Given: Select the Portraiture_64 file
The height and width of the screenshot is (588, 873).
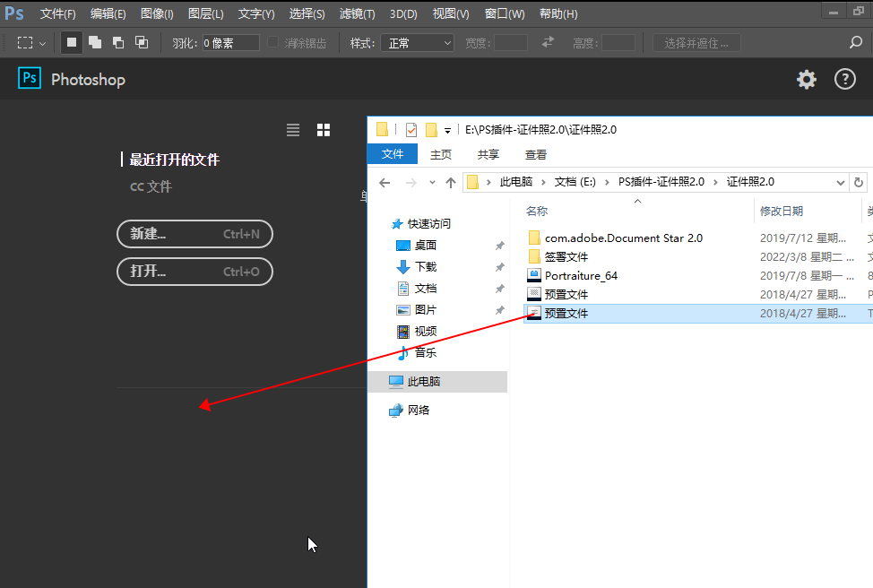Looking at the screenshot, I should pyautogui.click(x=581, y=276).
